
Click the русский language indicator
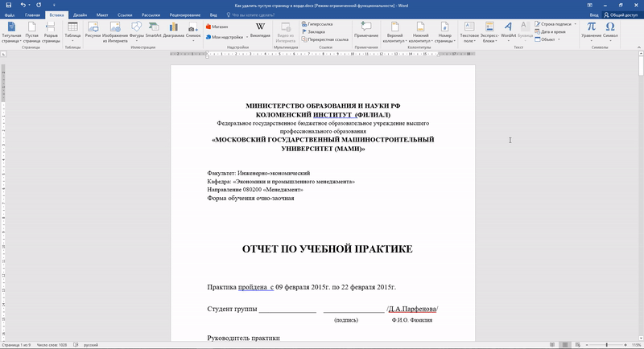(x=91, y=345)
